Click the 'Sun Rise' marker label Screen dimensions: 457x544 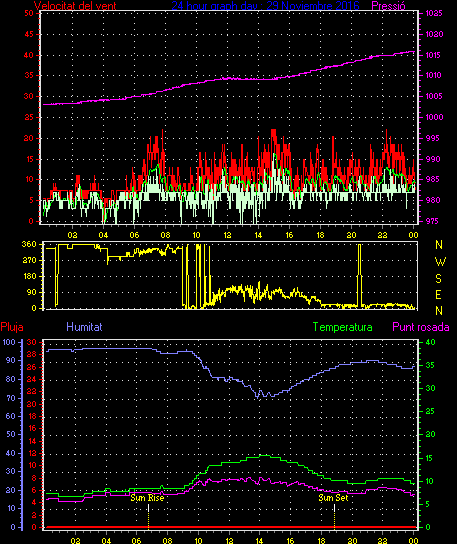(x=147, y=498)
